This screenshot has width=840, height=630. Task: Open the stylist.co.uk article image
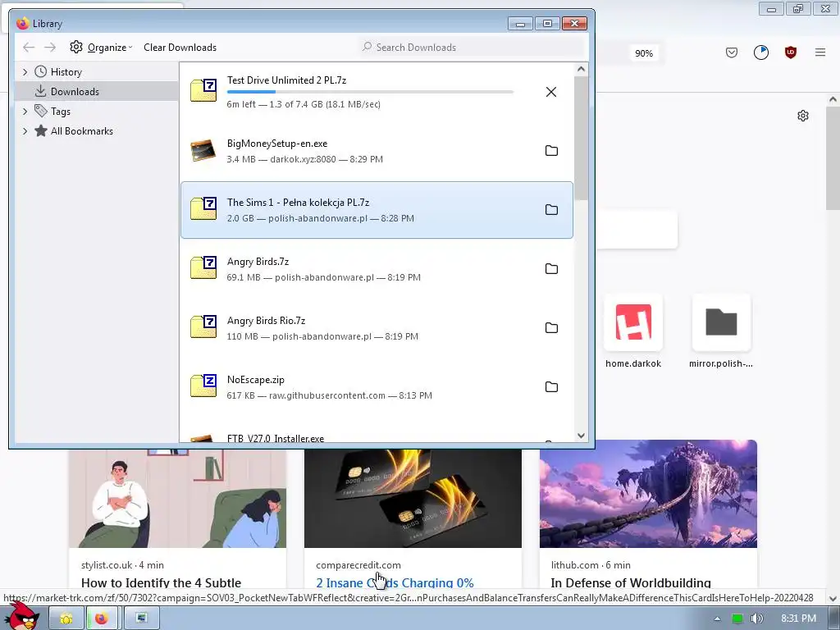click(x=177, y=498)
